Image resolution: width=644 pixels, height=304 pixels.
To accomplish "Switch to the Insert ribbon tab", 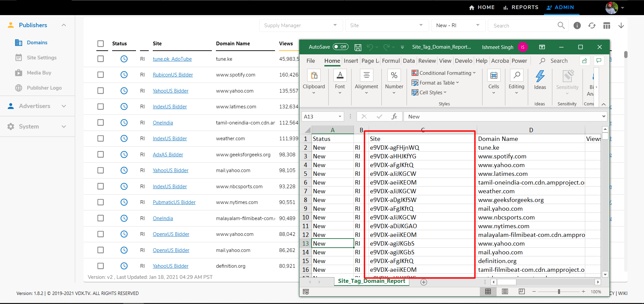I will pyautogui.click(x=351, y=61).
